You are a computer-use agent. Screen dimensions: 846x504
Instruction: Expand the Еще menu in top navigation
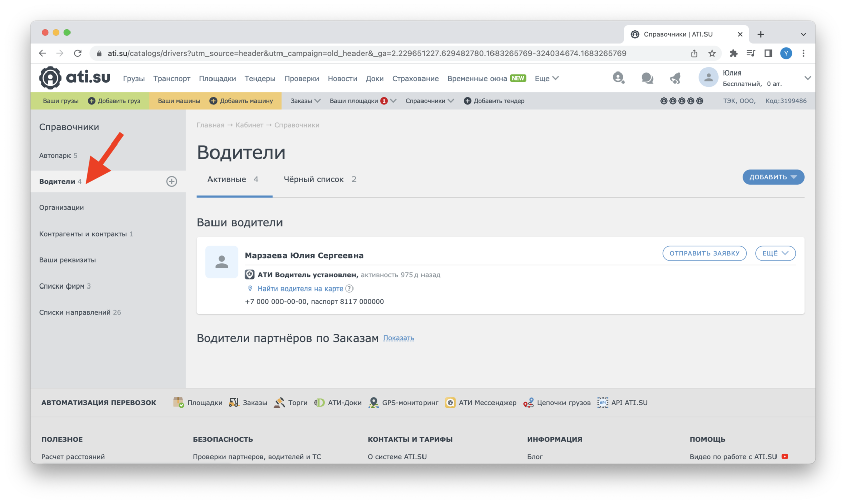[x=547, y=78]
